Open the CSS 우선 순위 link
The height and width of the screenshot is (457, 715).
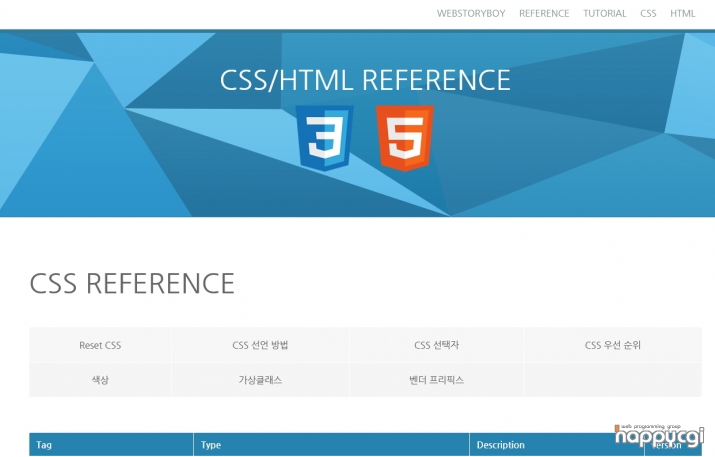coord(613,345)
